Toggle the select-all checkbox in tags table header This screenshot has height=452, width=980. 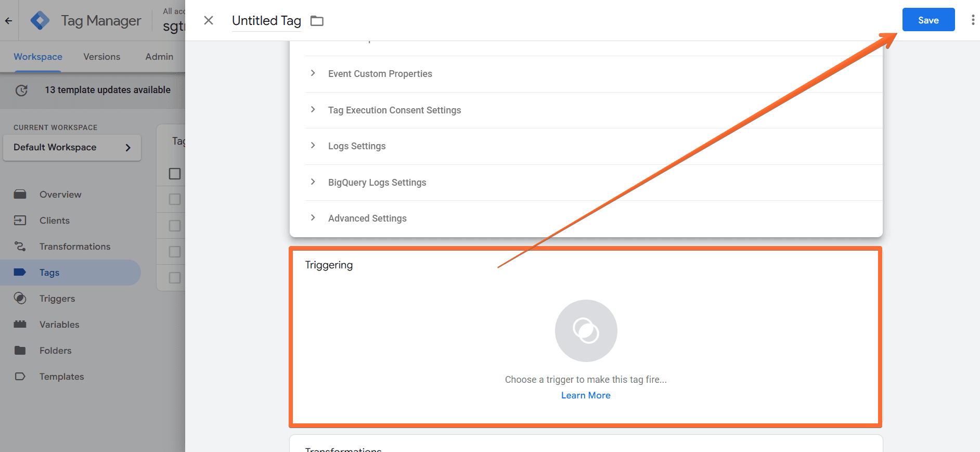pos(175,174)
